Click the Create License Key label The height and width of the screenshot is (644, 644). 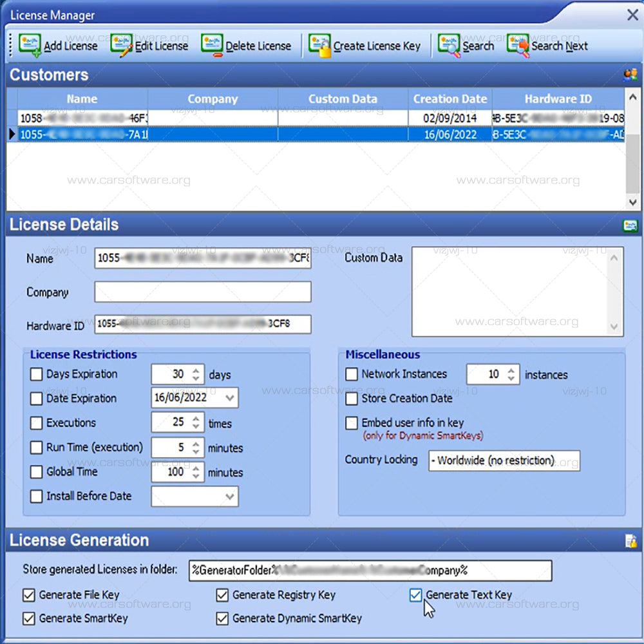[377, 46]
